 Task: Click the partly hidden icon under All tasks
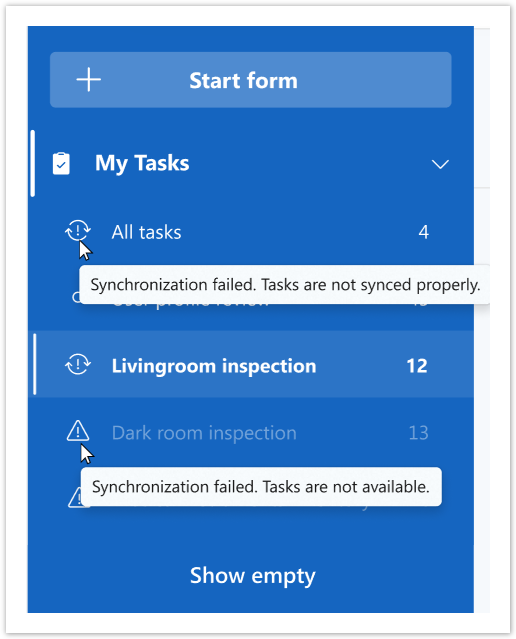75,297
